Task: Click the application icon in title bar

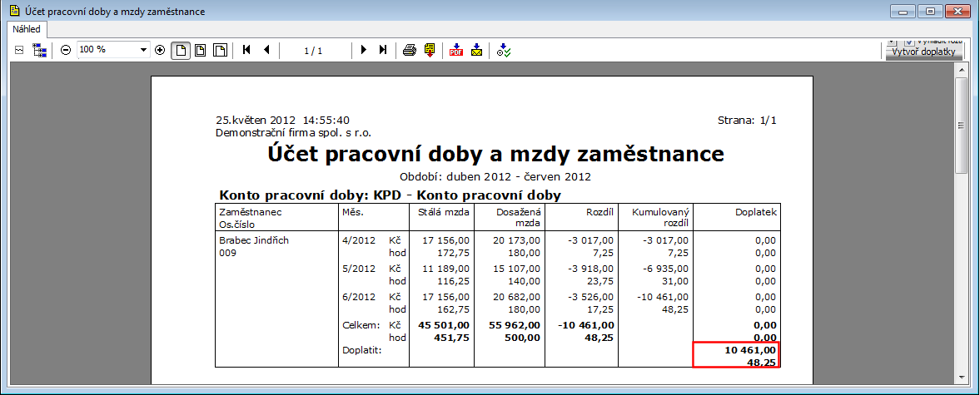Action: click(x=14, y=12)
